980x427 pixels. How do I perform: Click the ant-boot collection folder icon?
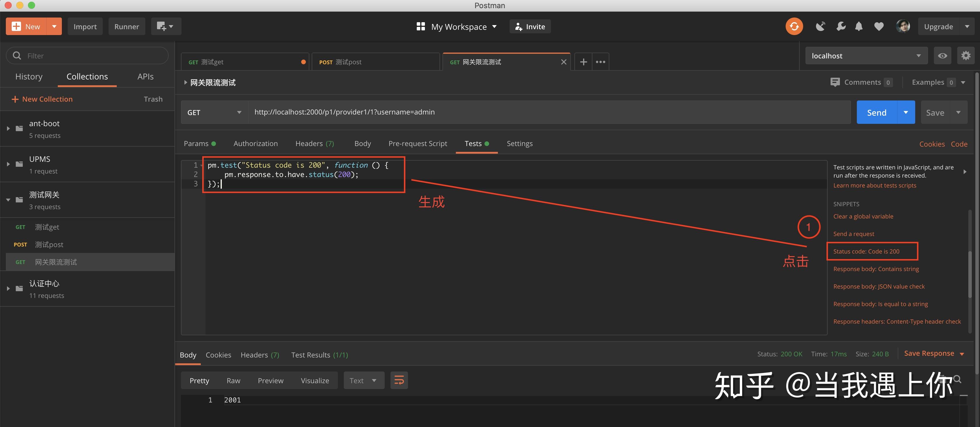pos(19,129)
